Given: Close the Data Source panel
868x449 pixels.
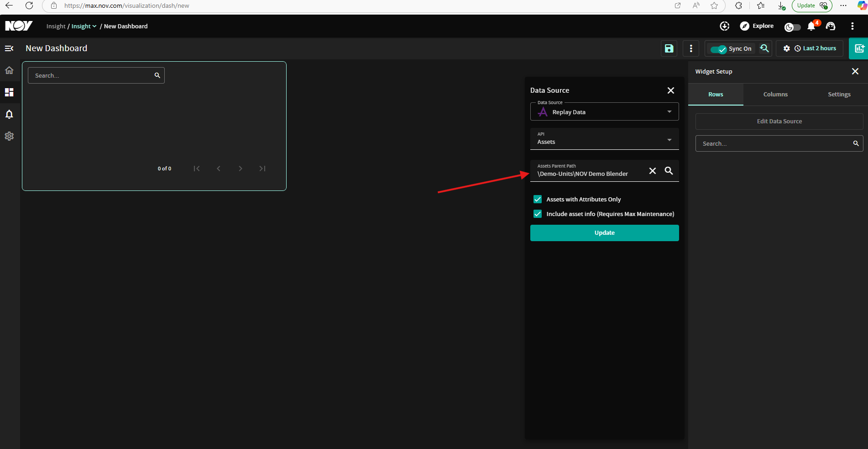Looking at the screenshot, I should pyautogui.click(x=671, y=90).
